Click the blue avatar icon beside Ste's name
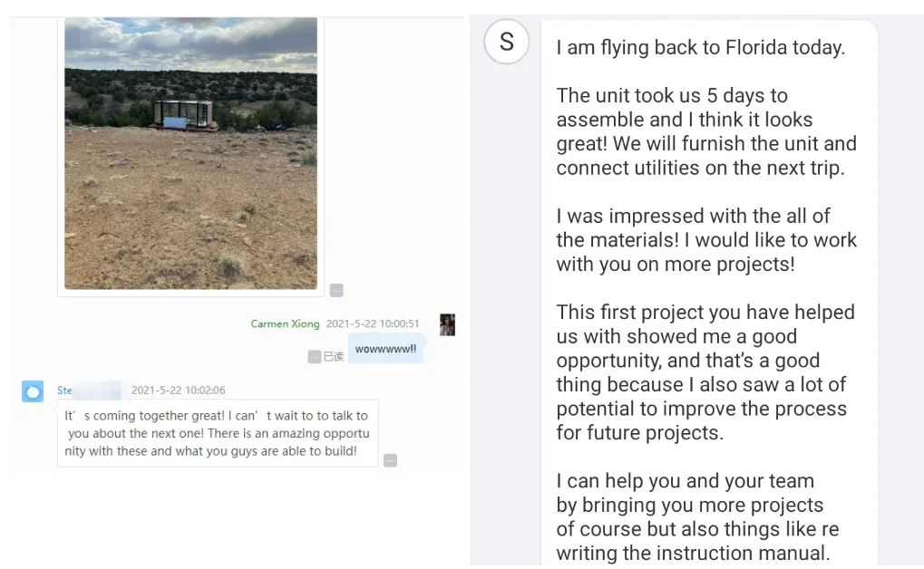This screenshot has height=569, width=924. (x=33, y=391)
